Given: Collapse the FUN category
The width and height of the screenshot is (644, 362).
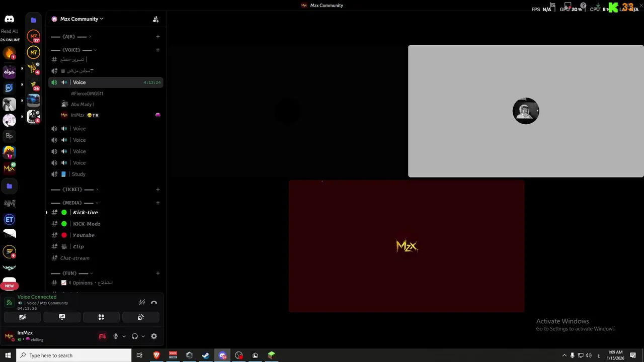Looking at the screenshot, I should 71,273.
